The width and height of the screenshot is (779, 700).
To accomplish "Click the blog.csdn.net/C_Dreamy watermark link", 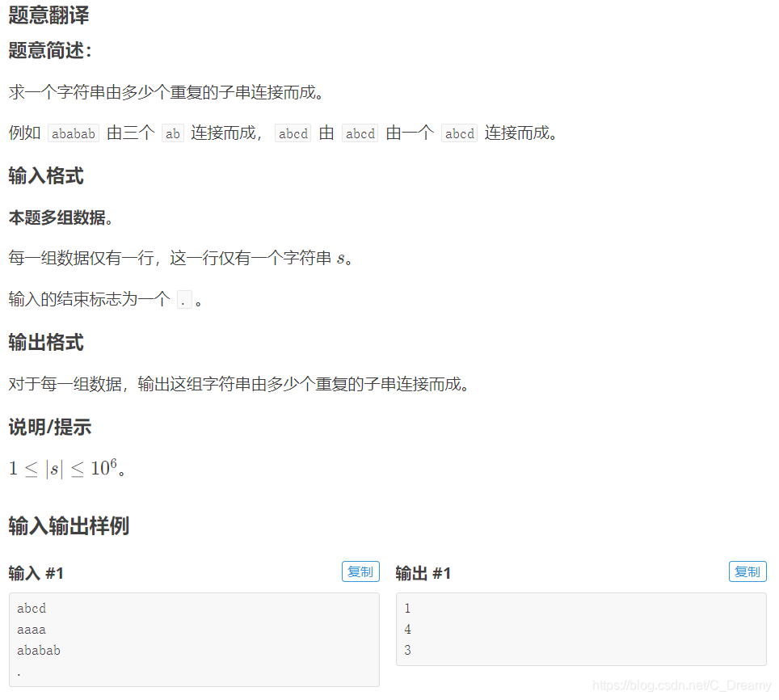I will click(683, 684).
